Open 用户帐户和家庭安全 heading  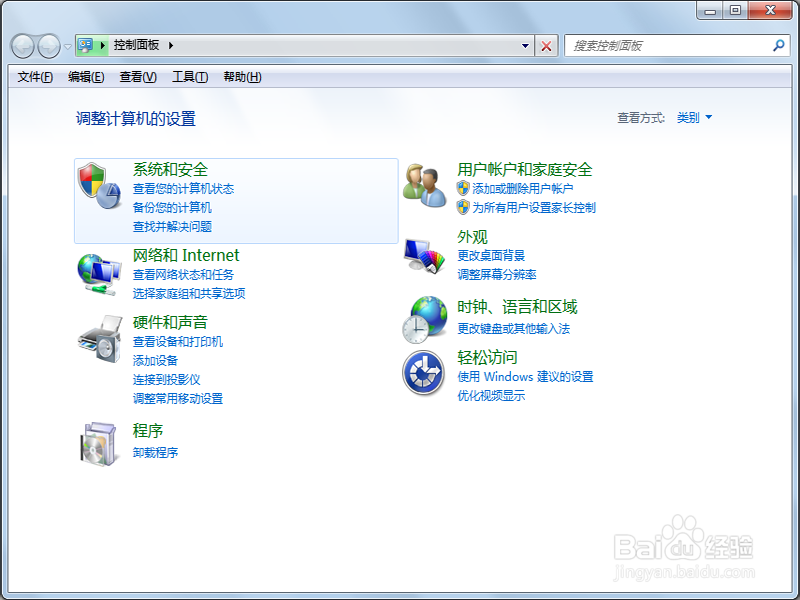click(x=524, y=169)
